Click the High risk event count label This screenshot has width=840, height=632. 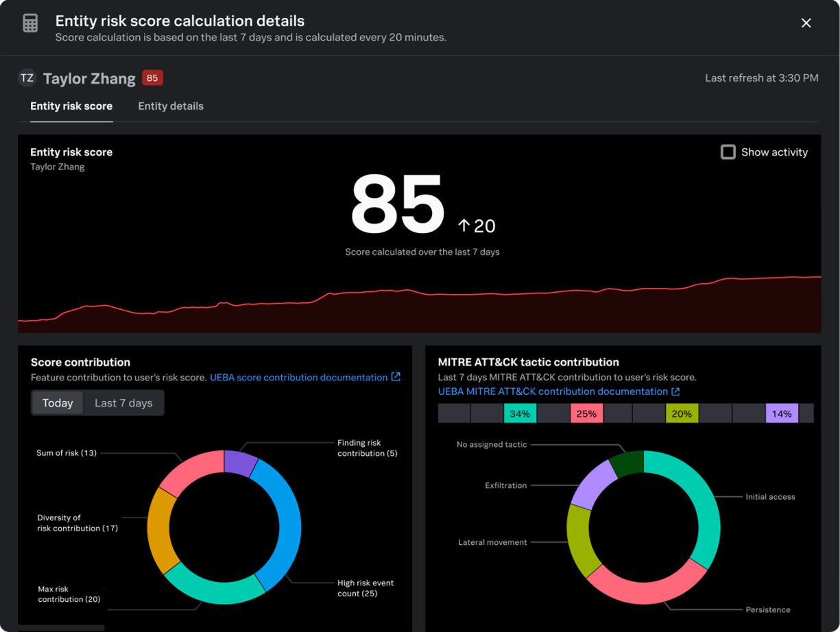click(365, 588)
